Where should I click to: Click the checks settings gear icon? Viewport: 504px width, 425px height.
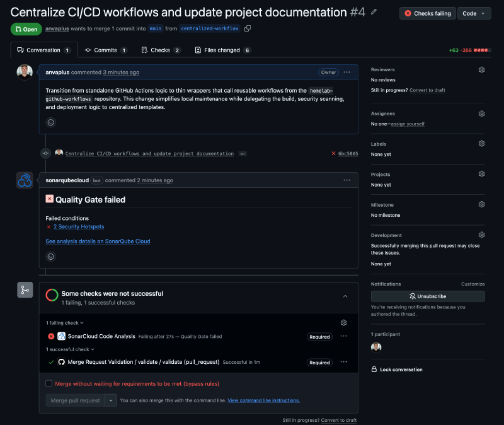[x=343, y=323]
